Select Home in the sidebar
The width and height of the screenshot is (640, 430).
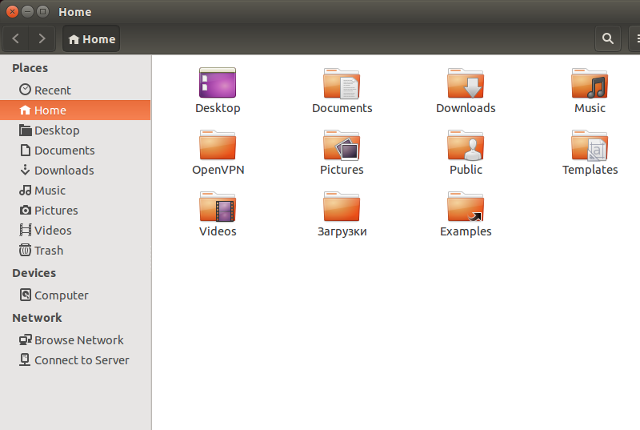(x=75, y=110)
